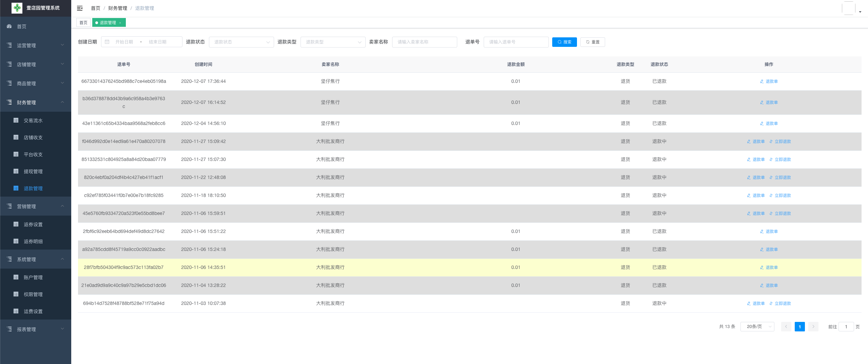868x364 pixels.
Task: Expand 商品管理 sidebar menu
Action: (36, 84)
